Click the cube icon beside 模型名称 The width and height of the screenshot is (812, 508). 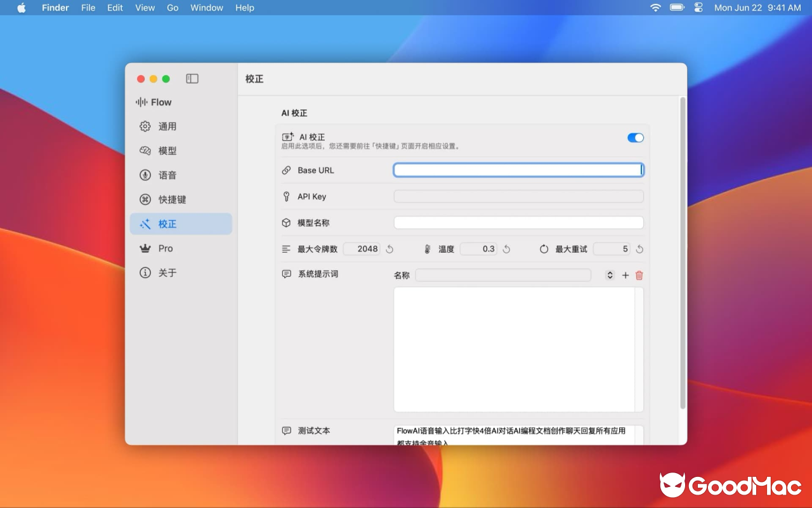287,223
